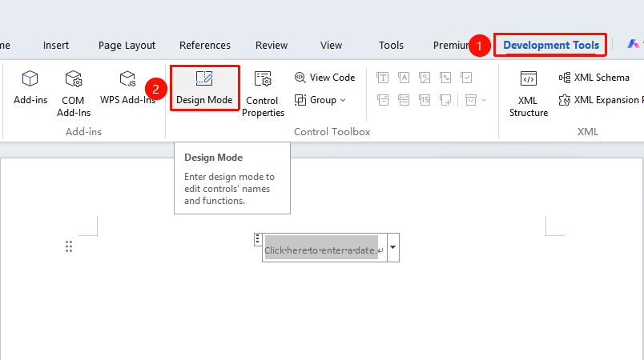Click View Code button
Screen dimensions: 644x360
[324, 78]
